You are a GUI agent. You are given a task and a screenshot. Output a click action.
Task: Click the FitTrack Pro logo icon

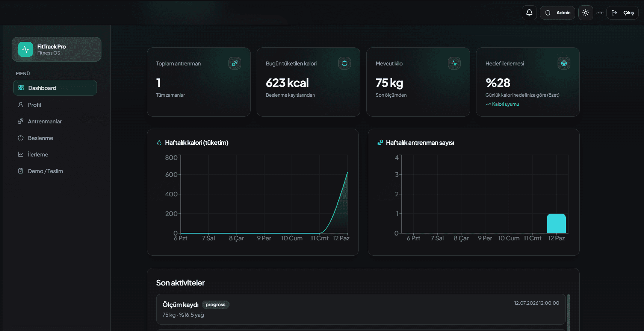point(26,49)
